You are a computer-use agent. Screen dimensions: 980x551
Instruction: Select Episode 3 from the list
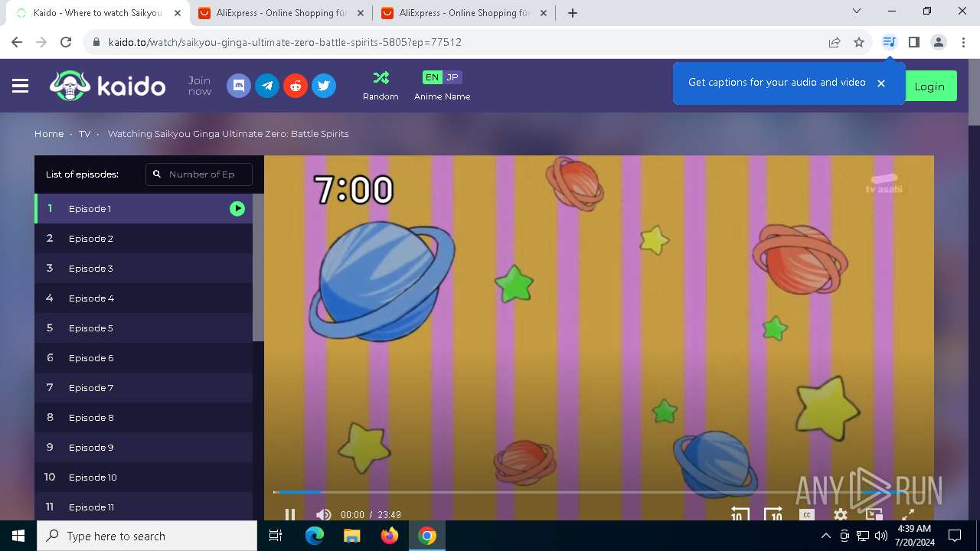pyautogui.click(x=143, y=268)
